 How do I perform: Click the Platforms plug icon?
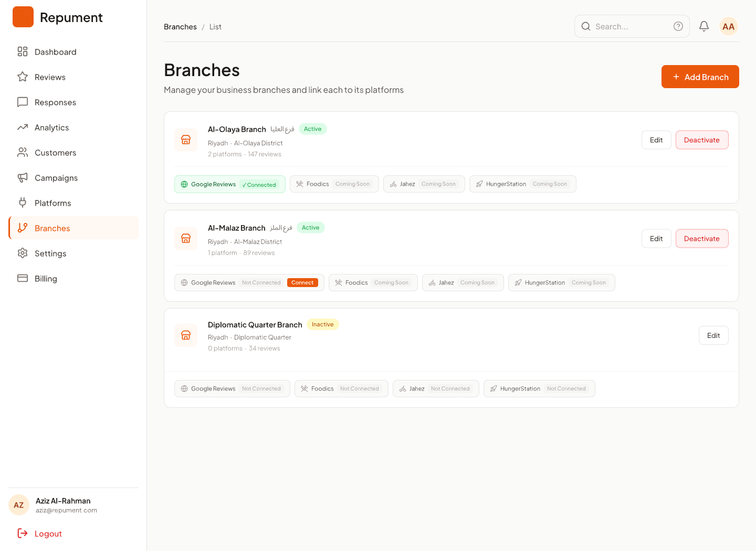23,203
